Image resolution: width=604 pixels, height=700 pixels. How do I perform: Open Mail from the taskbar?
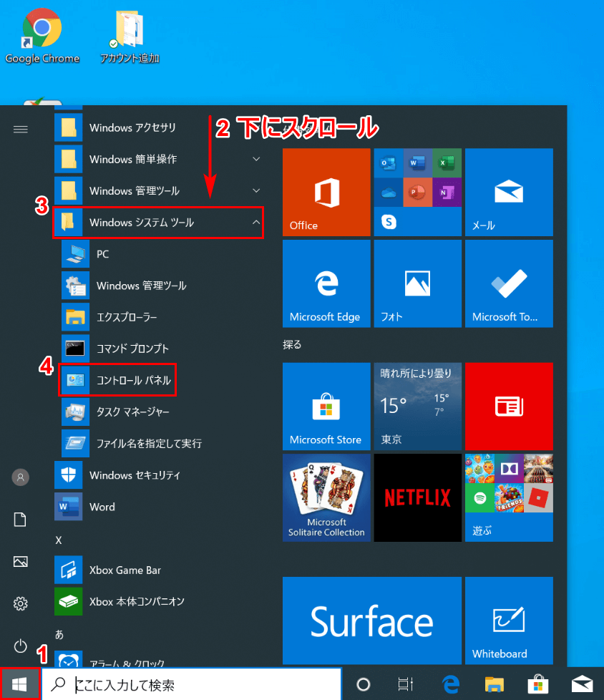582,684
